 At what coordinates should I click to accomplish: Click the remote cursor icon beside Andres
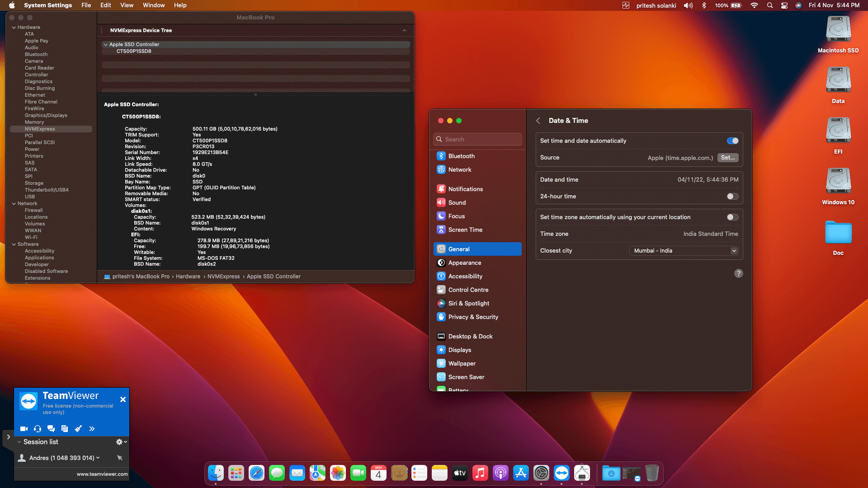tap(120, 458)
